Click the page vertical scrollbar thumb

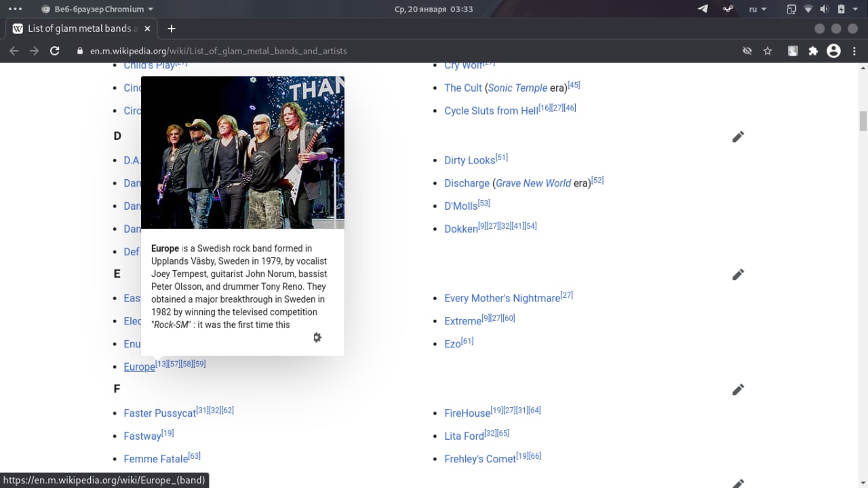pyautogui.click(x=863, y=121)
